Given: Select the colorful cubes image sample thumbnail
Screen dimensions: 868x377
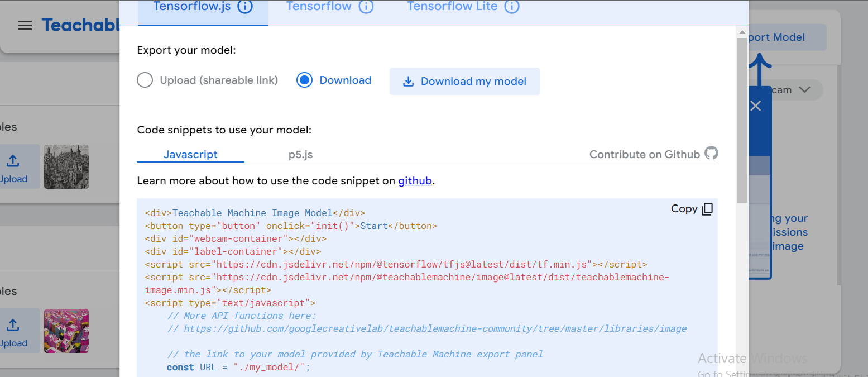Looking at the screenshot, I should tap(66, 331).
